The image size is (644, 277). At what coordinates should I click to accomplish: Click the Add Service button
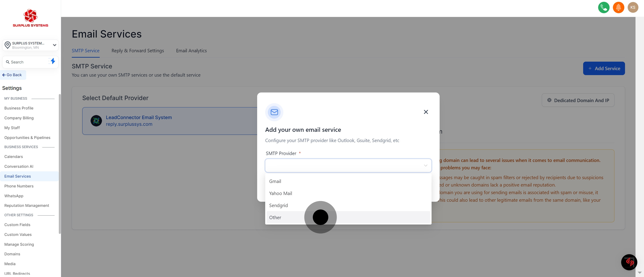coord(604,68)
